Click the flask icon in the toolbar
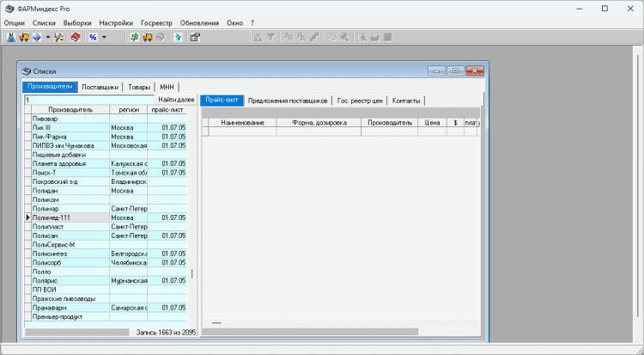 pyautogui.click(x=11, y=37)
